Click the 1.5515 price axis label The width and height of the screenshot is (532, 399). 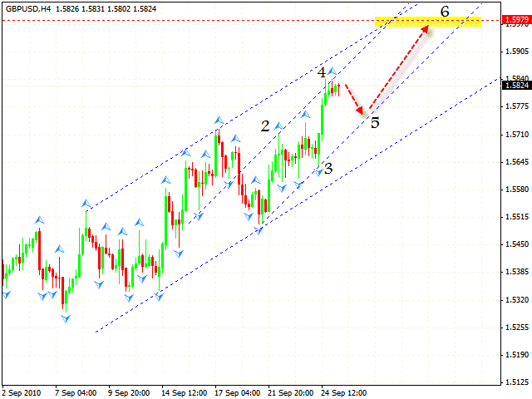517,217
